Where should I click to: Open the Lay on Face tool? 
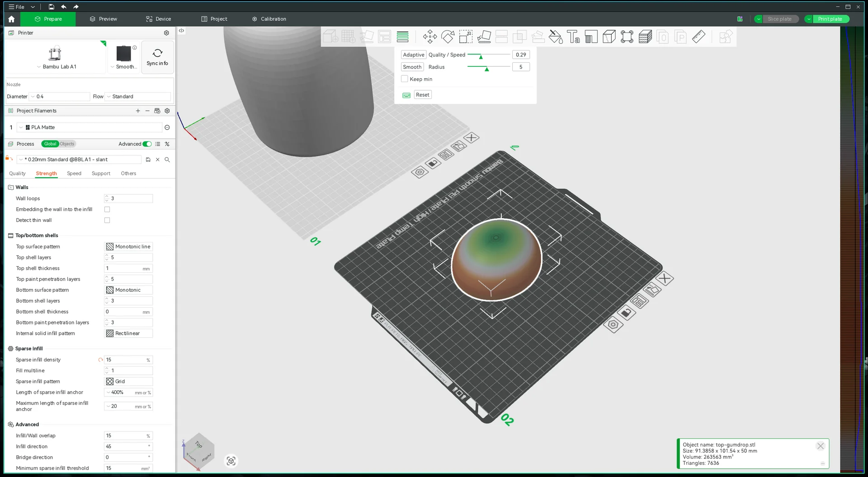click(484, 37)
